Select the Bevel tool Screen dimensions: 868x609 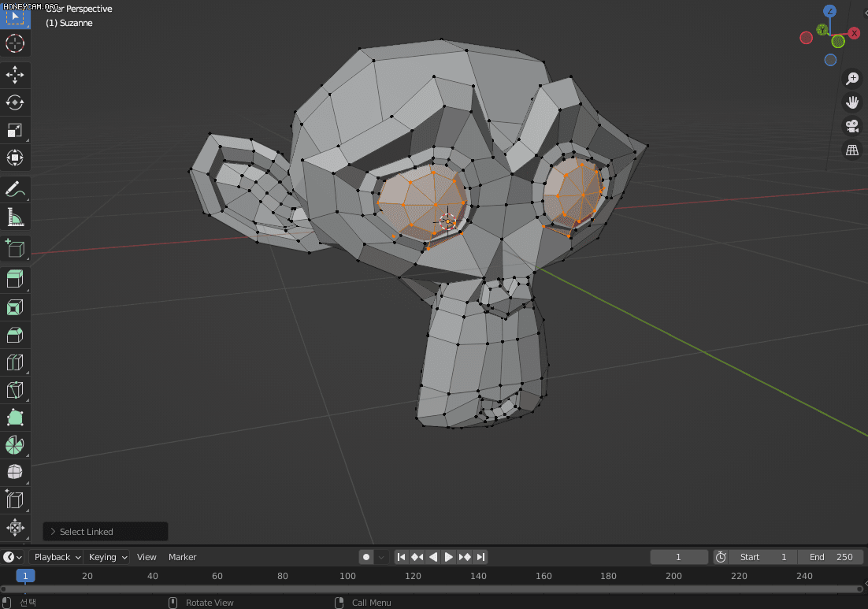pyautogui.click(x=15, y=334)
